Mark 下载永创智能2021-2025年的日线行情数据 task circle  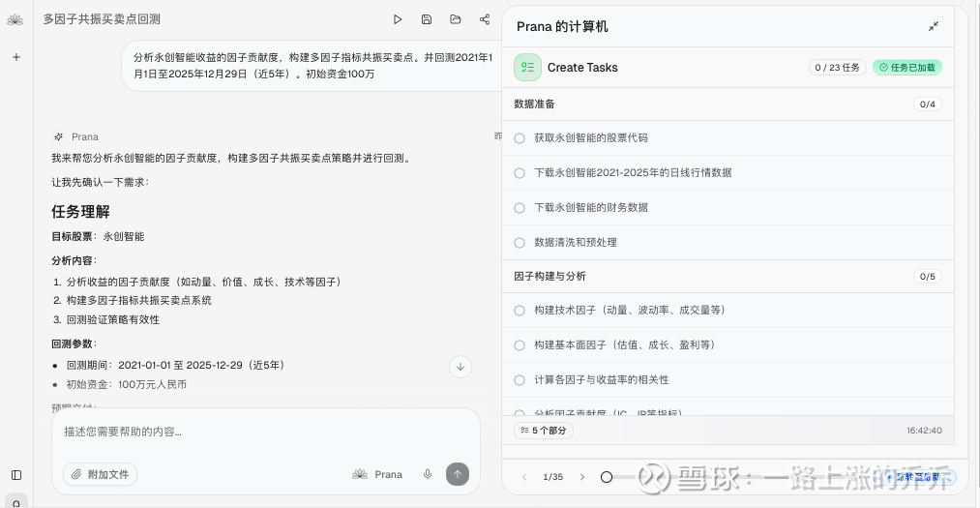point(520,173)
